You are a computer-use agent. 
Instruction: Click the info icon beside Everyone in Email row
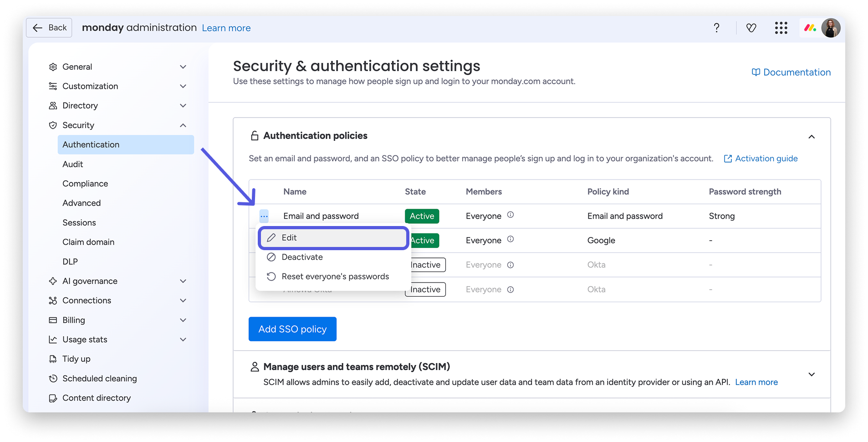click(511, 215)
